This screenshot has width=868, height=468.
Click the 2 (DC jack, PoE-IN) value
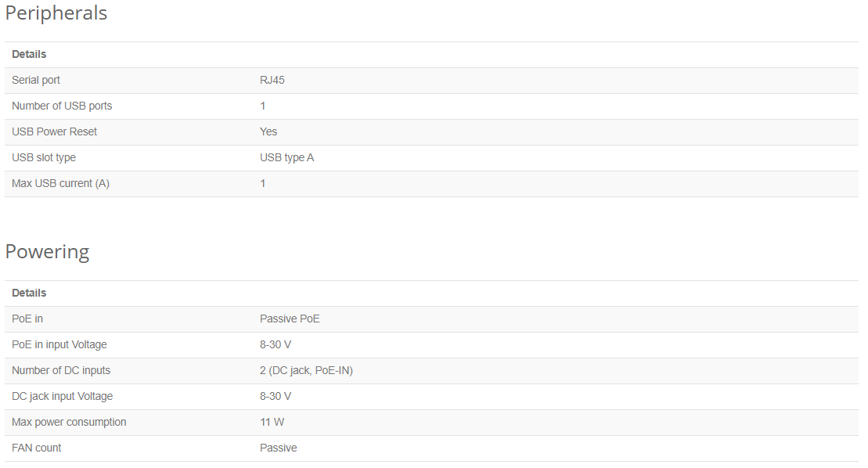(306, 371)
